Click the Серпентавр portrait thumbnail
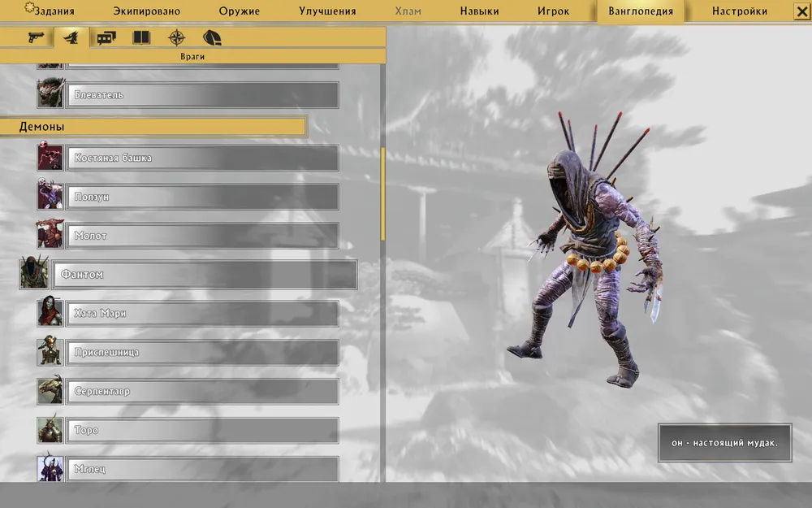This screenshot has width=812, height=508. [x=50, y=392]
